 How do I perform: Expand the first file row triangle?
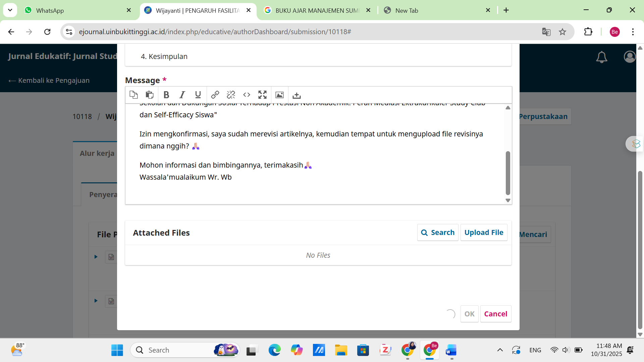tap(96, 257)
